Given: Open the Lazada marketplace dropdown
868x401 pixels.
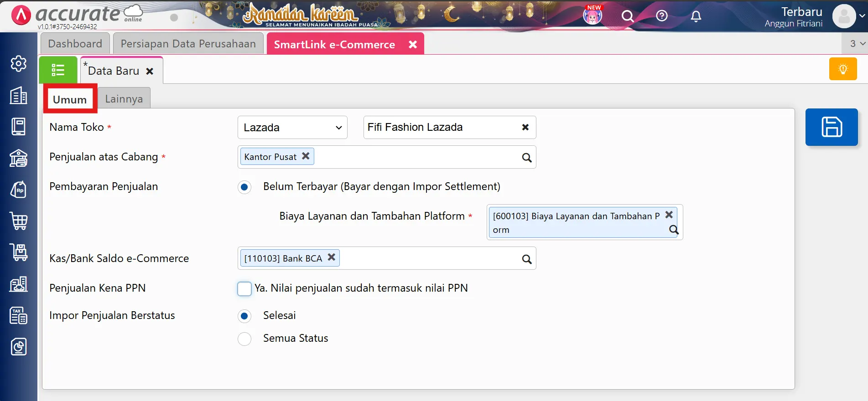Looking at the screenshot, I should (x=292, y=128).
